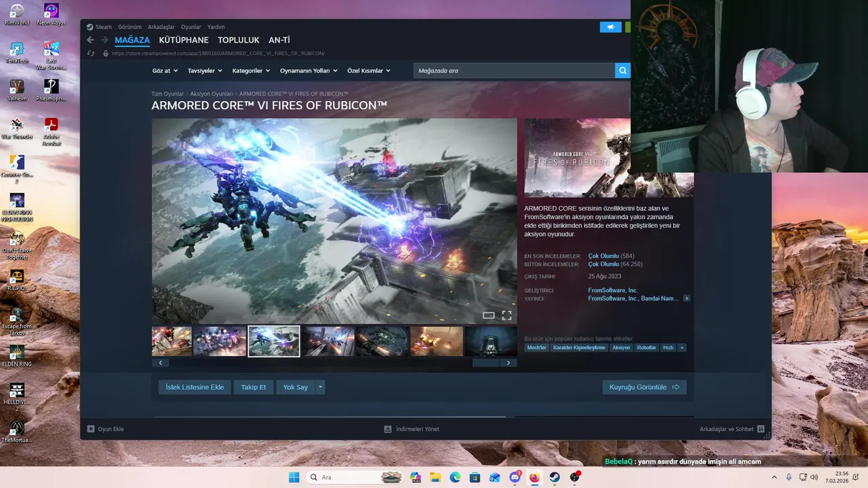Open the Adobe Acrobat desktop shortcut
The width and height of the screenshot is (868, 488).
(52, 131)
